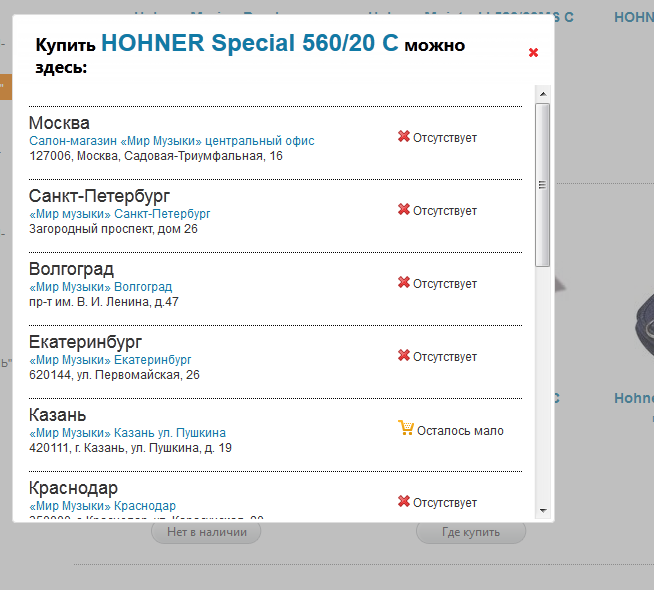Click the HOHNER Special 560/20 C title

[249, 44]
